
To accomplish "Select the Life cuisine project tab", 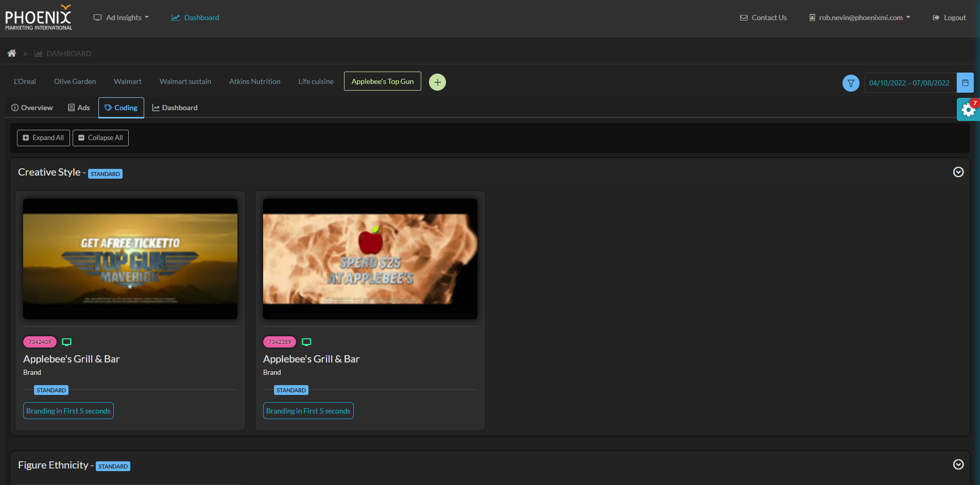I will point(316,81).
